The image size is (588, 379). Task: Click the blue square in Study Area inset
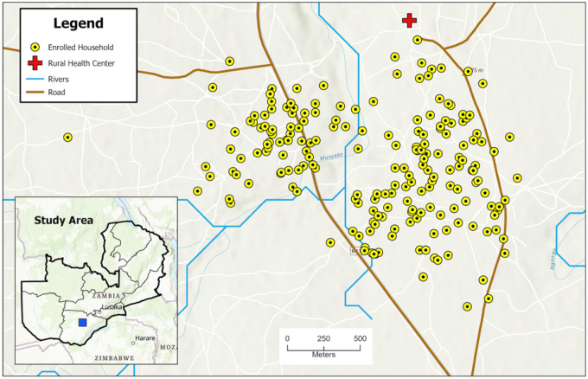click(82, 323)
